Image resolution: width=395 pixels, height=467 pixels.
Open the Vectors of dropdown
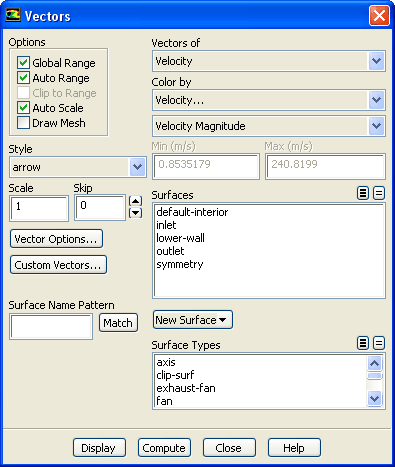click(376, 61)
